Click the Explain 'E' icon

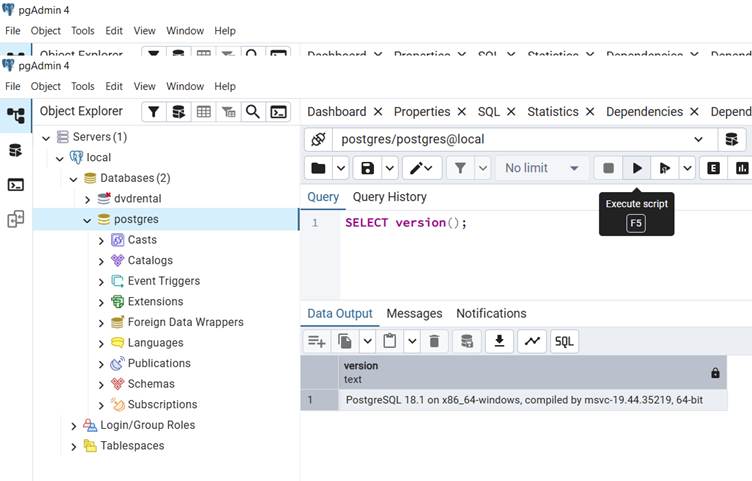pyautogui.click(x=713, y=168)
